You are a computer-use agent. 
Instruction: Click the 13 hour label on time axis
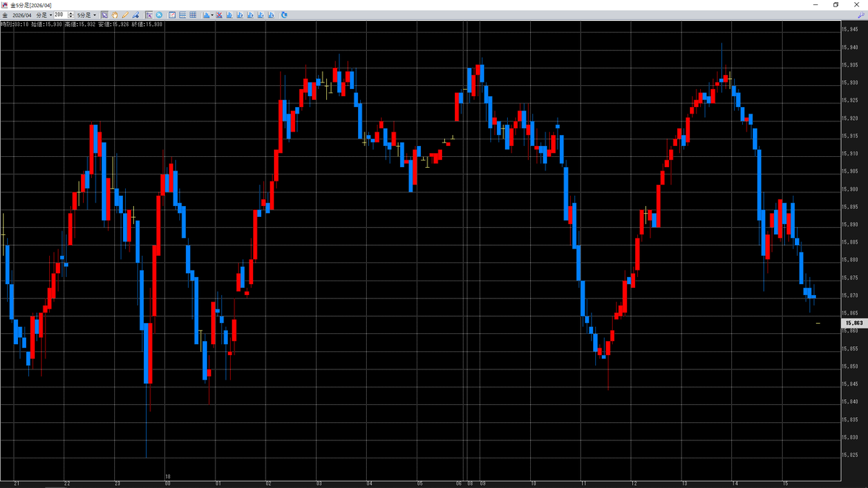point(684,483)
